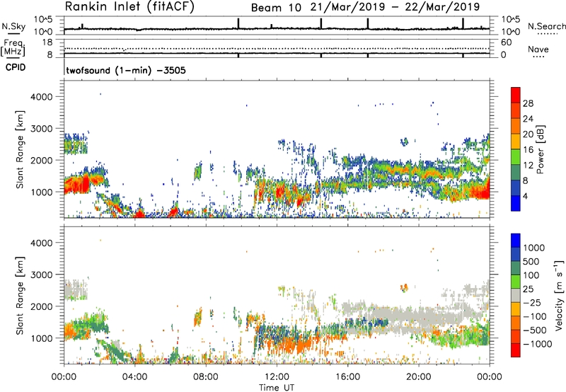Click the light green segment of Velocity bar
Screen dimensions: 566x392
[x=516, y=282]
